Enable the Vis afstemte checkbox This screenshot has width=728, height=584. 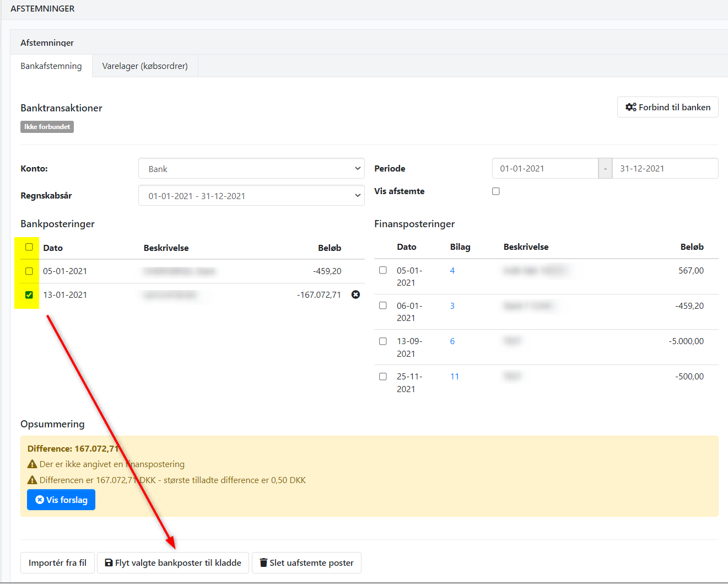496,191
